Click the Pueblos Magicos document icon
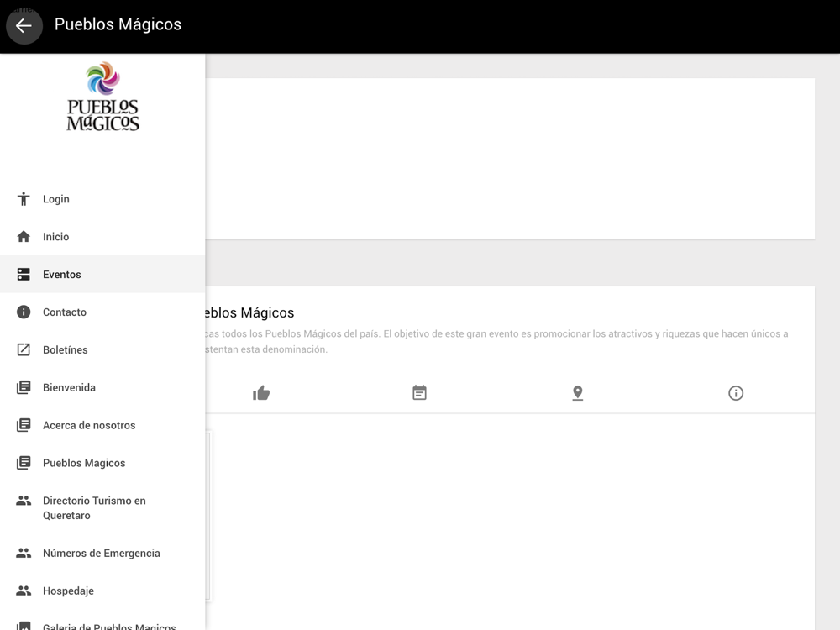840x630 pixels. click(24, 463)
